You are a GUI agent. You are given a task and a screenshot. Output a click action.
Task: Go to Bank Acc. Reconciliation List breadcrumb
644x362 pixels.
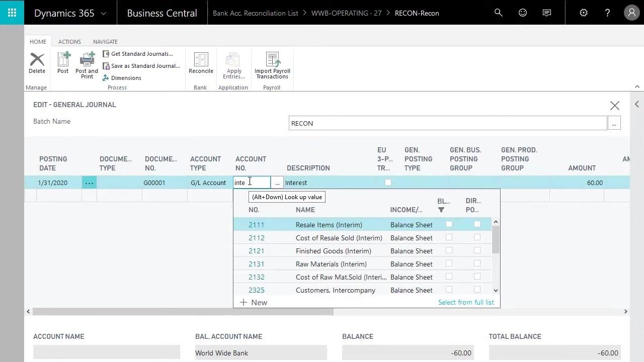[256, 13]
